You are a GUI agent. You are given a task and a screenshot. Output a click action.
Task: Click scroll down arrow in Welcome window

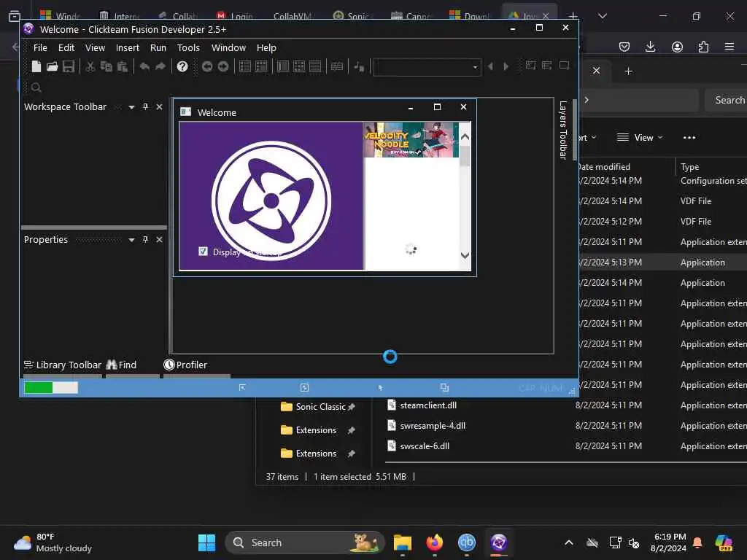465,255
